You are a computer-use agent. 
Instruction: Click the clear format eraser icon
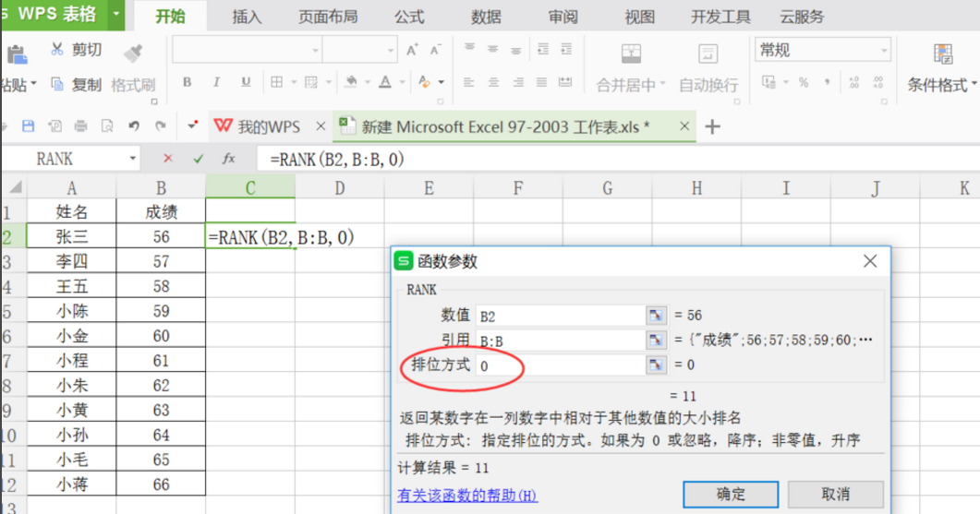424,82
